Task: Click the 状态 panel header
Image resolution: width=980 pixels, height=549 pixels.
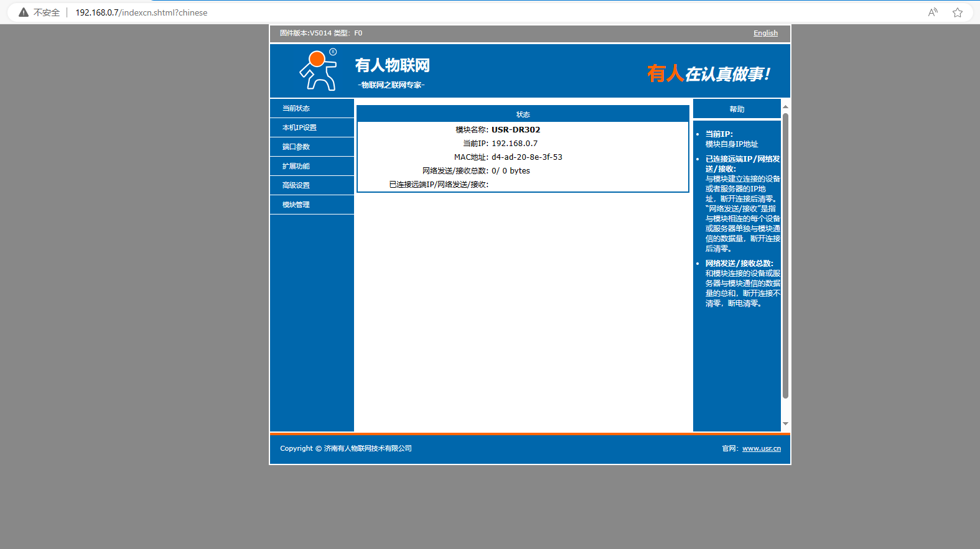Action: click(523, 114)
